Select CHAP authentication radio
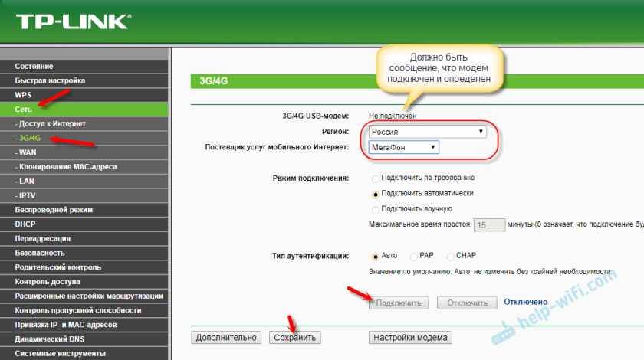This screenshot has width=644, height=360. (450, 257)
